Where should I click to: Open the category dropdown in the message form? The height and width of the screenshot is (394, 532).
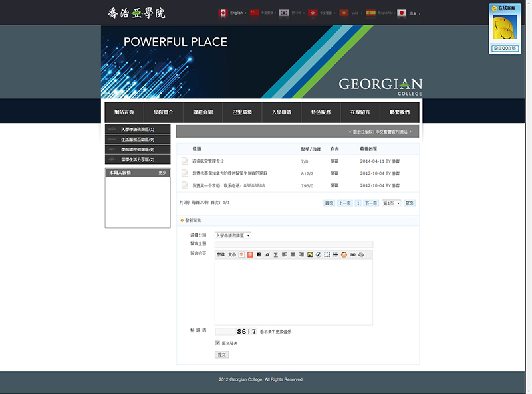[233, 235]
